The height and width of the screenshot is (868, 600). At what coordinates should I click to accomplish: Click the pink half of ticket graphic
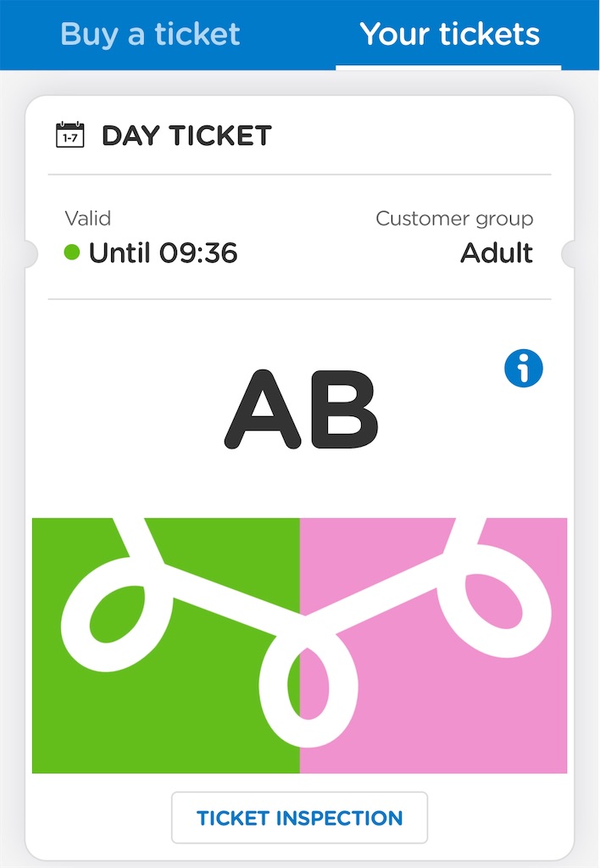pyautogui.click(x=433, y=645)
